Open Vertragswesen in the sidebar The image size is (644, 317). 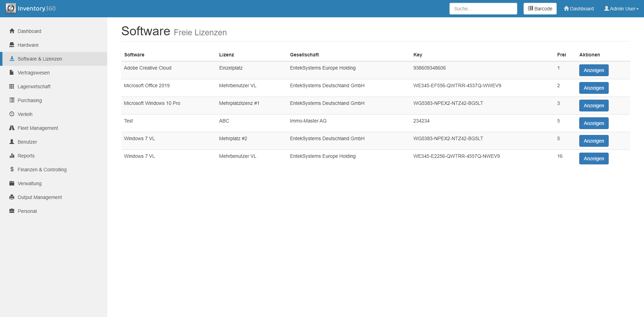point(34,73)
